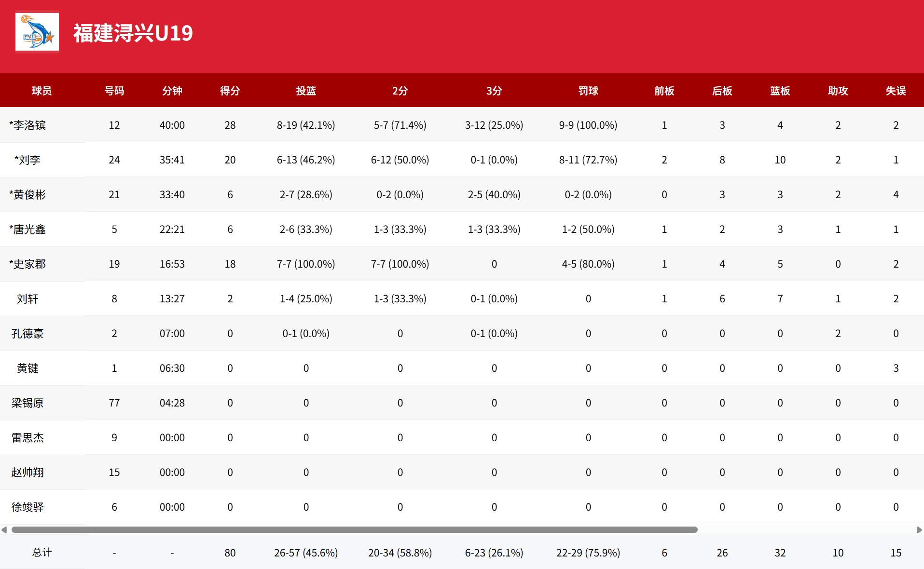
Task: Open player *史家郡 name
Action: pos(28,264)
